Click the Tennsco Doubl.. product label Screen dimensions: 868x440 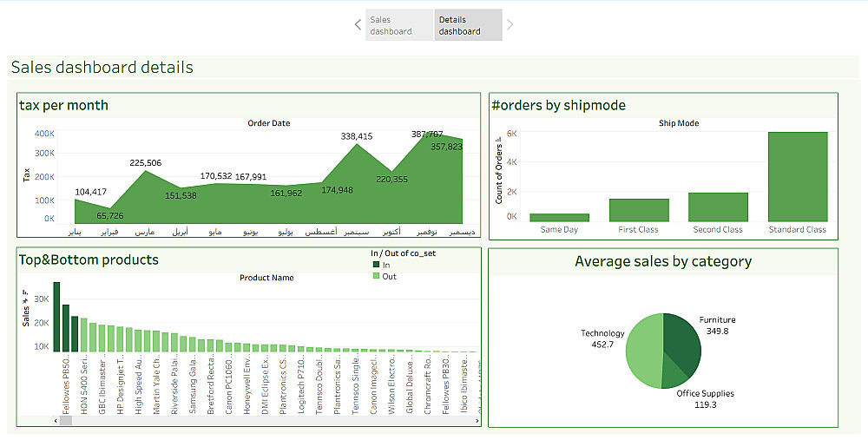319,386
